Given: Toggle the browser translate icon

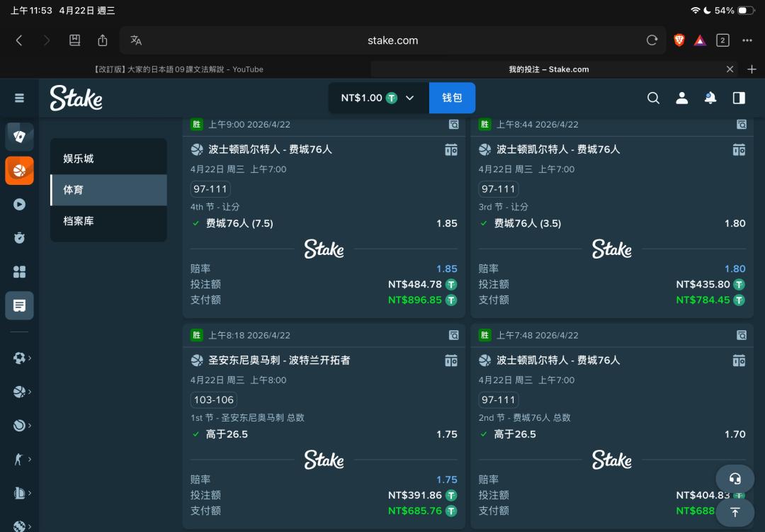Looking at the screenshot, I should (x=136, y=40).
